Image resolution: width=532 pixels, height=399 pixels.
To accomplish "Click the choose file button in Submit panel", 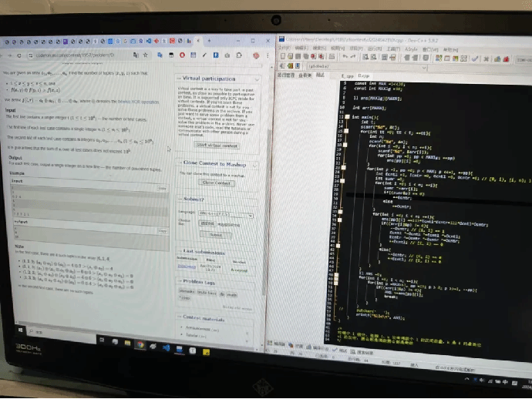I will (x=207, y=223).
